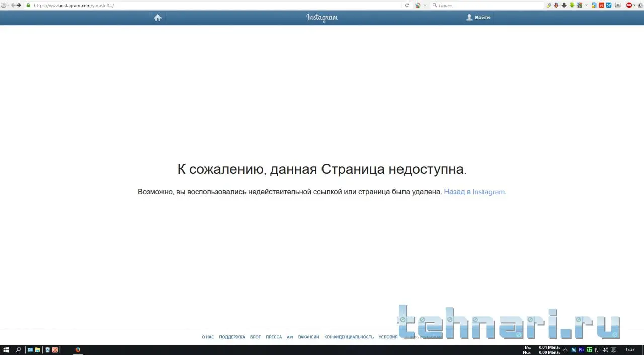Click the Firefox icon in taskbar

pos(78,350)
